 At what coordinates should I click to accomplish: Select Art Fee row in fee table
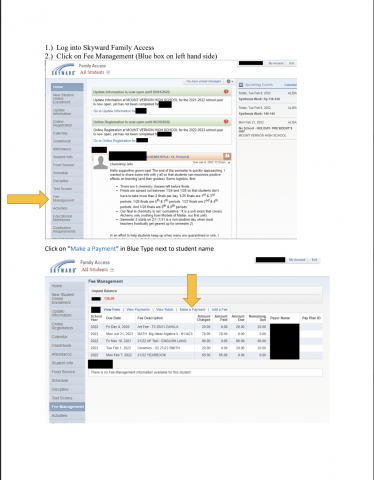coord(205,327)
